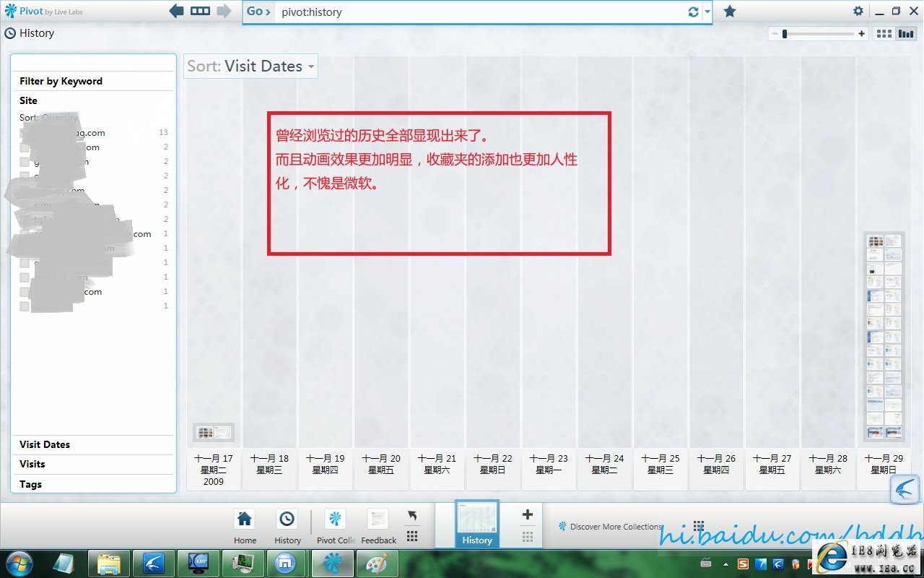Go forward with the right arrow
924x578 pixels.
pyautogui.click(x=224, y=11)
